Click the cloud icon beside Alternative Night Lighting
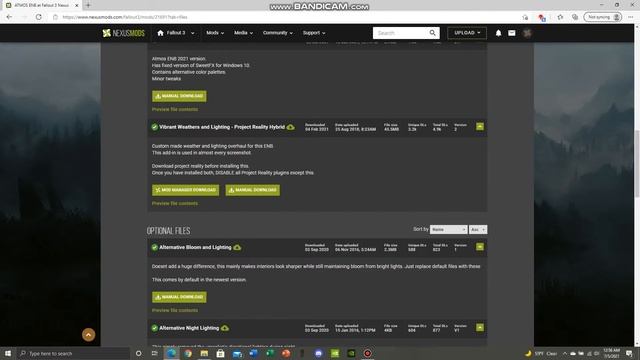The height and width of the screenshot is (360, 640). click(x=225, y=328)
